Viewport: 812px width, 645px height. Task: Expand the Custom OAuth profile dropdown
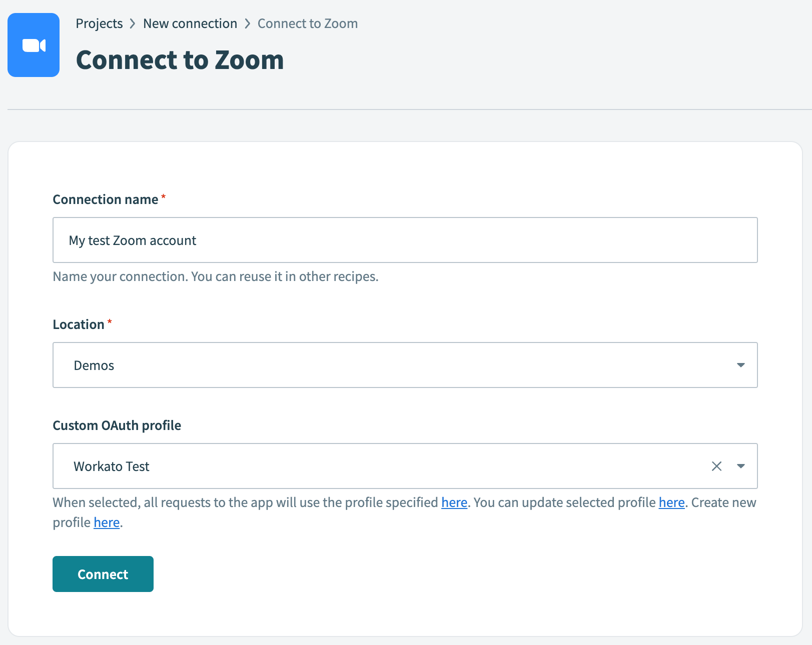[741, 466]
